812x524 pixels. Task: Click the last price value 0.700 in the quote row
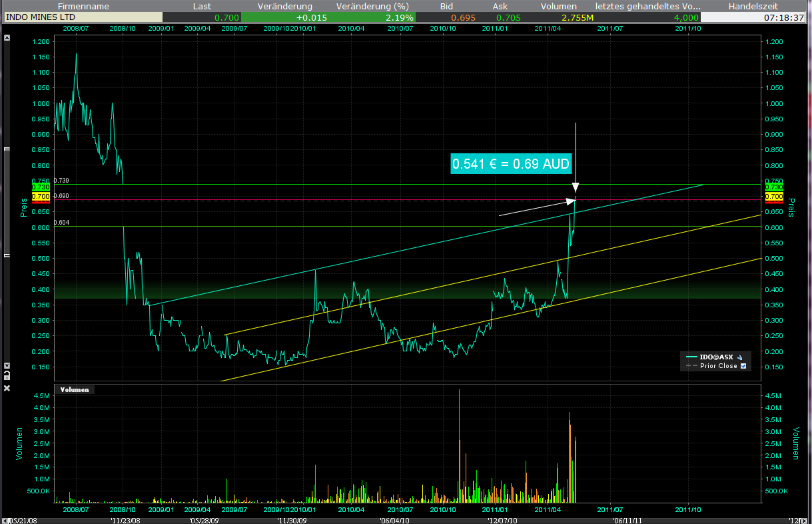point(226,17)
